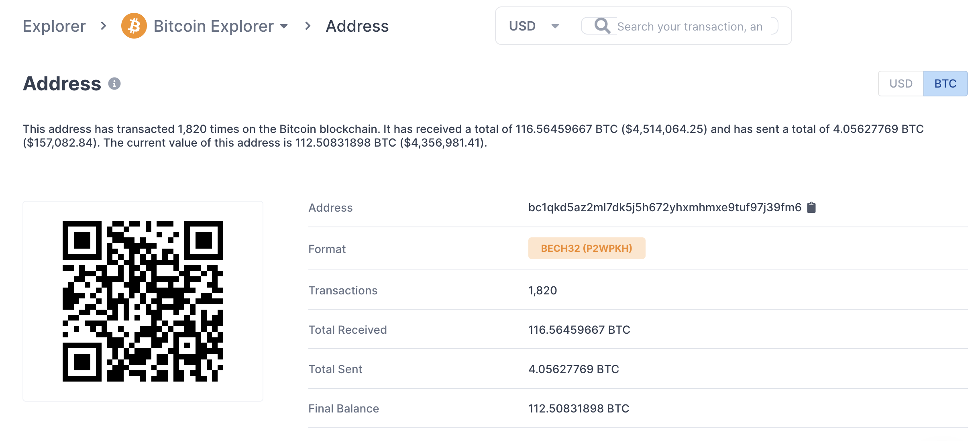980x441 pixels.
Task: Expand the Bitcoin Explorer dropdown arrow
Action: [x=284, y=27]
